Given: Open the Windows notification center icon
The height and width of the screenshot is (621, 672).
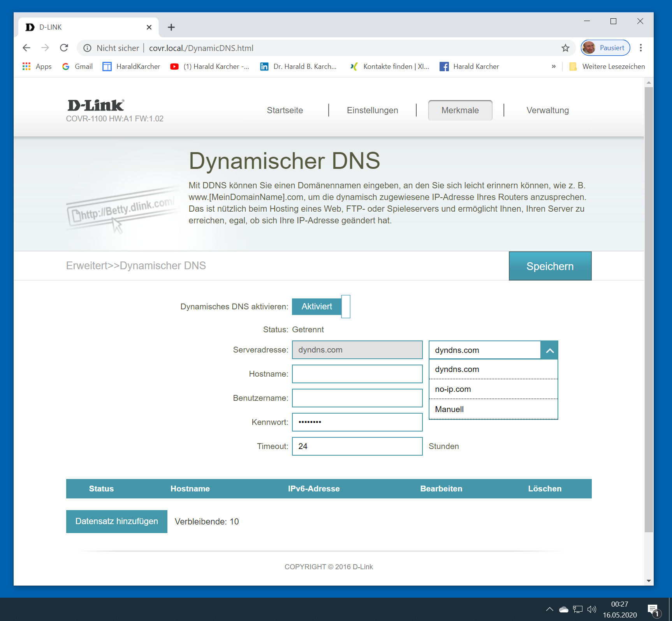Looking at the screenshot, I should (653, 609).
